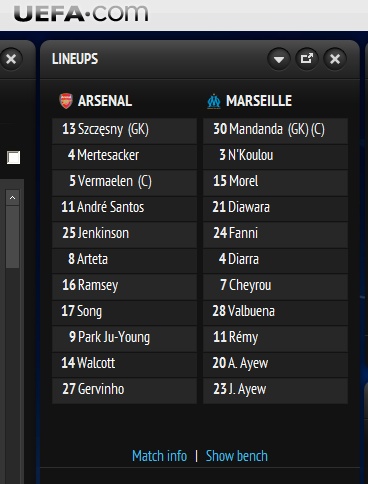Open the UEFA.com logo
Screen dimensions: 368x484
[x=81, y=14]
